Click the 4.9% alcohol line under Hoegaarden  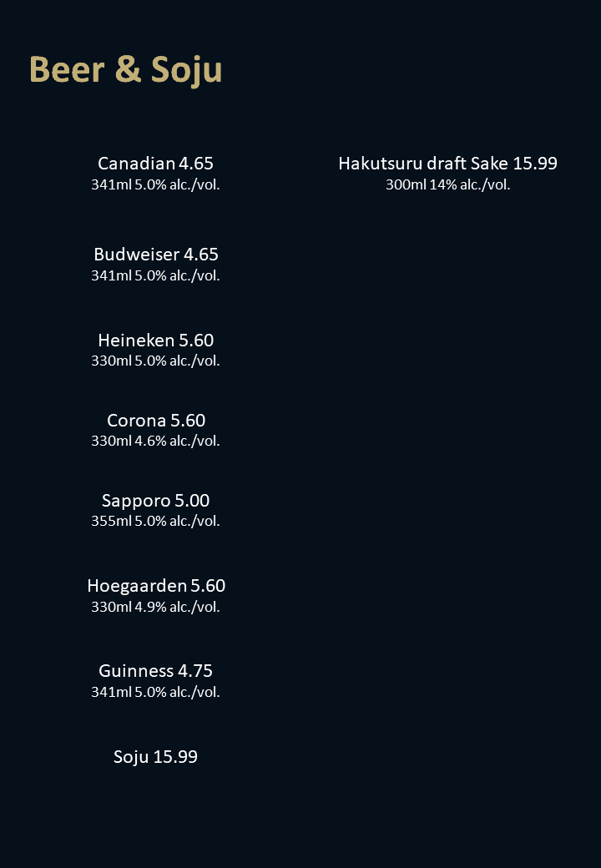coord(155,607)
